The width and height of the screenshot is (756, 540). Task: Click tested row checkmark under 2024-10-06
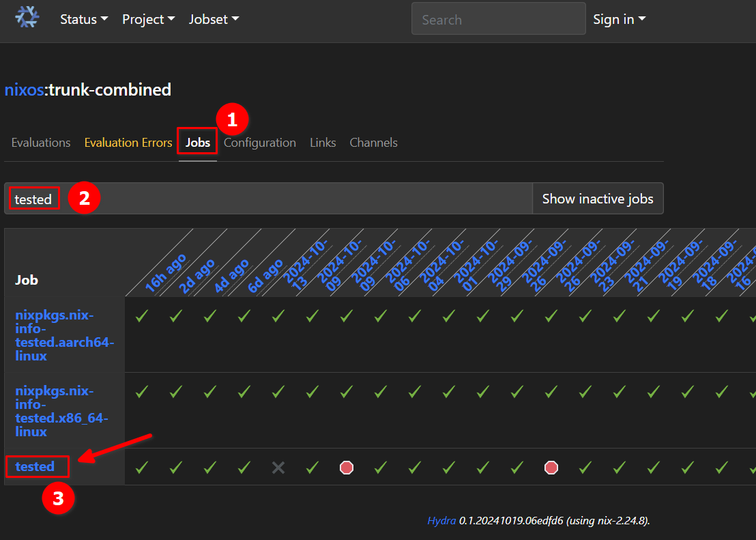(381, 467)
